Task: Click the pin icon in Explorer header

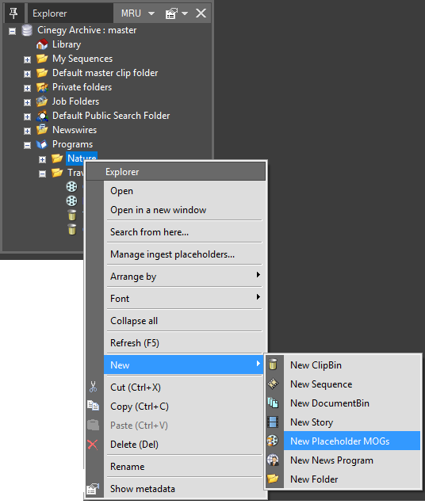Action: (13, 13)
